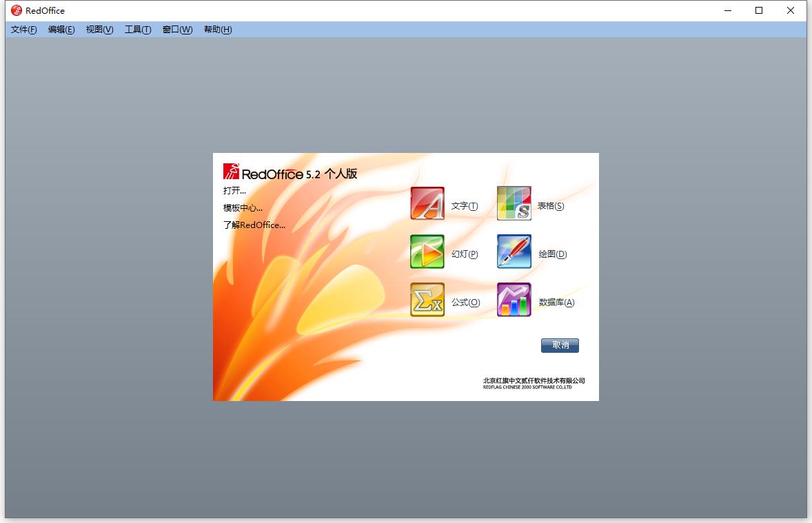Click the 打开... link

(234, 191)
